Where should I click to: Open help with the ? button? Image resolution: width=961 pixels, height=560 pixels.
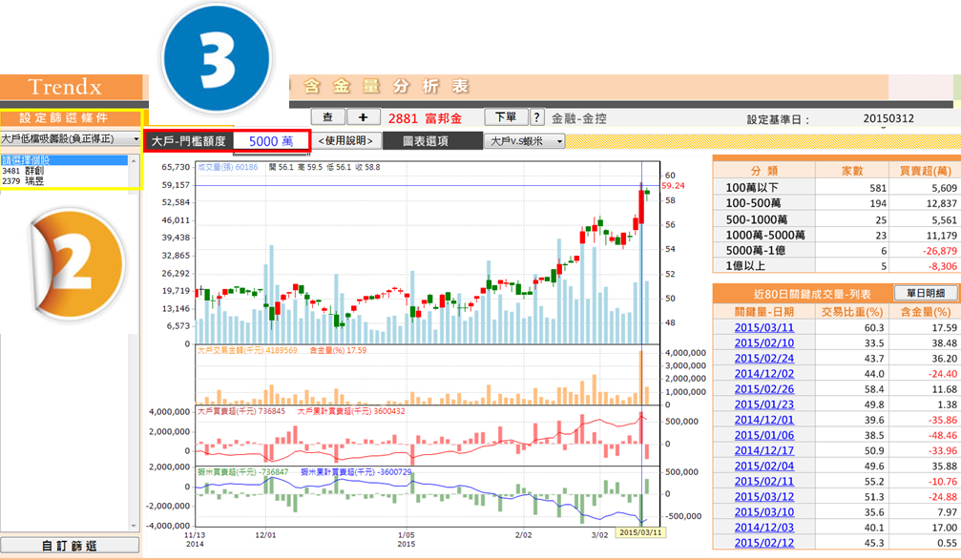pos(536,117)
